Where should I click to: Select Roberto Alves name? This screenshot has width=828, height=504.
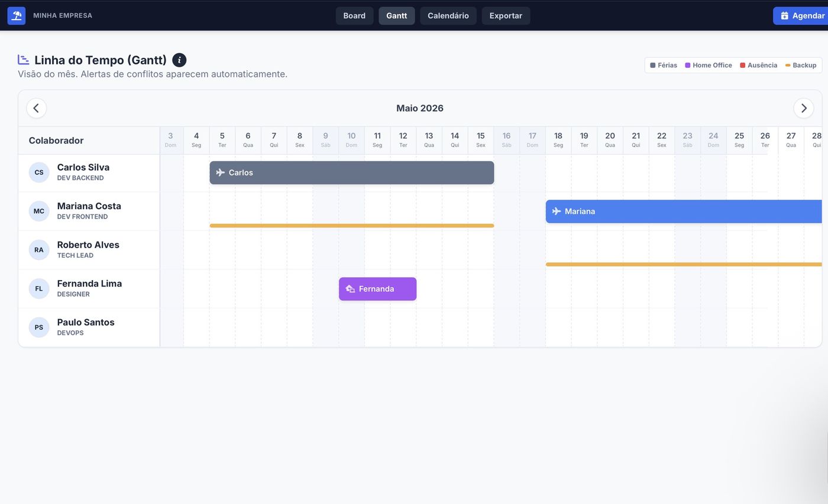(88, 245)
